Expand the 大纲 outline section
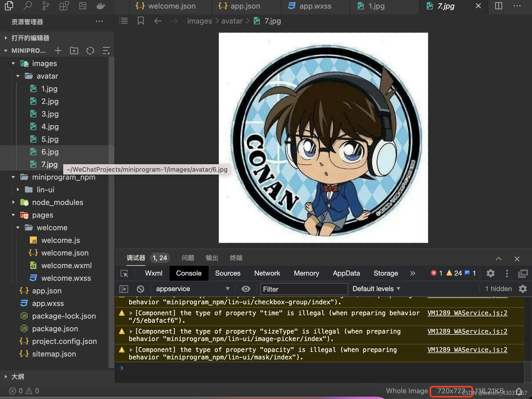Screen dimensions: 532x399 pos(57,377)
